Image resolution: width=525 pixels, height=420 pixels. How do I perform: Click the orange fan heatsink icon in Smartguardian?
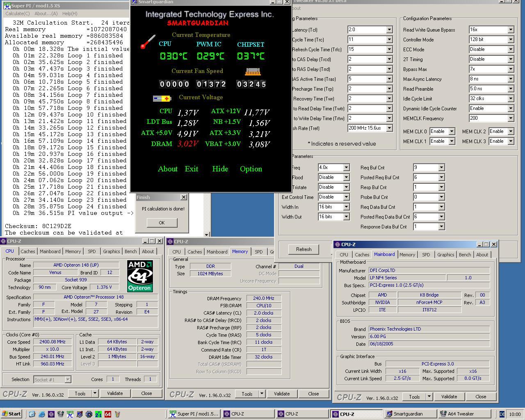(253, 72)
